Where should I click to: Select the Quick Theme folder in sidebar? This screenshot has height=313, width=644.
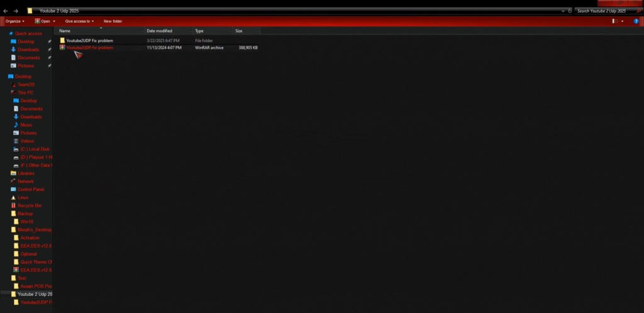click(x=36, y=261)
